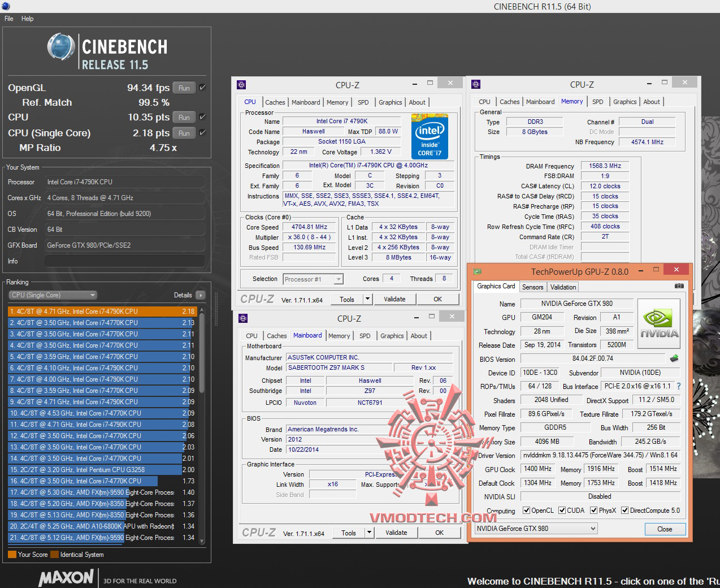Click Validate in Mainboard window

[396, 533]
